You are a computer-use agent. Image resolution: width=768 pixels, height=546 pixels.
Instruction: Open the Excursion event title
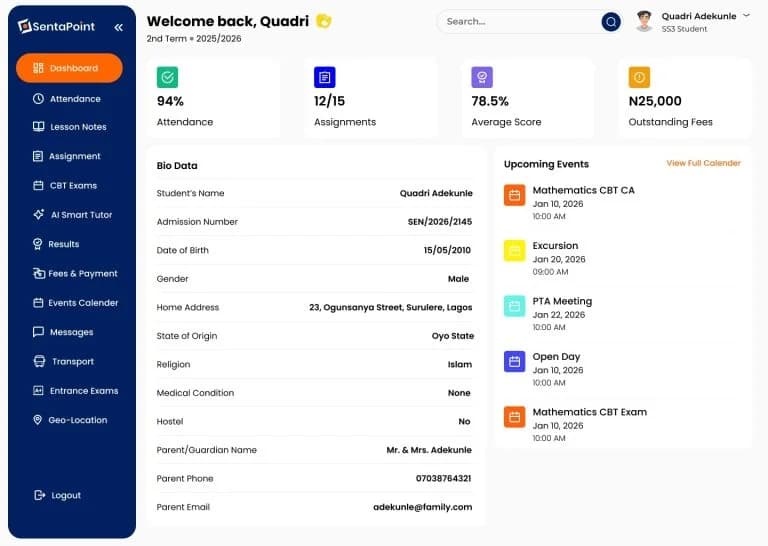coord(555,245)
